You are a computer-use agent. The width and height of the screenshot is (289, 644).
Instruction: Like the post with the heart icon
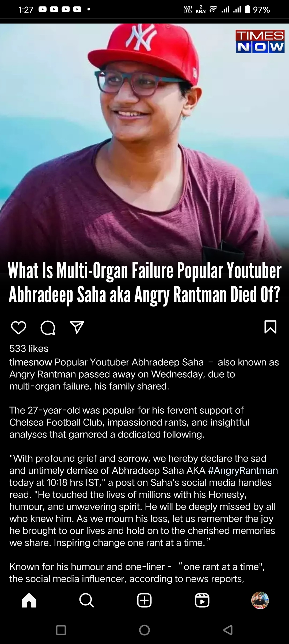click(x=18, y=328)
